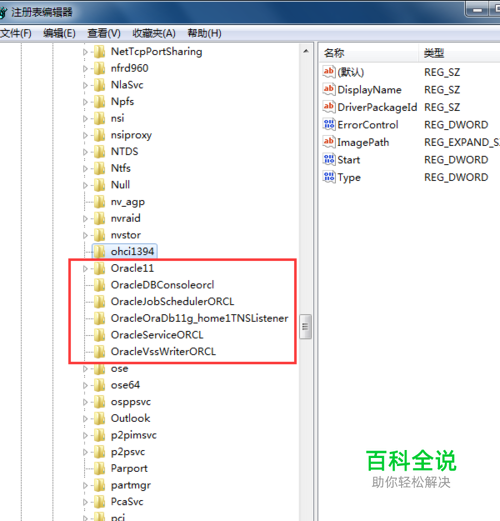Viewport: 500px width, 521px height.
Task: Click the OracleVssWriterORCL folder icon
Action: pos(99,352)
